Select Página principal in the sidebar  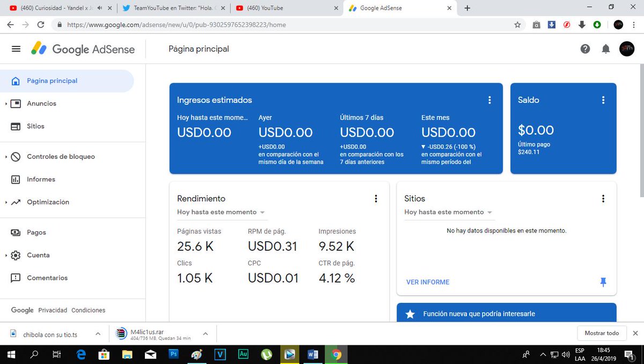click(x=67, y=81)
